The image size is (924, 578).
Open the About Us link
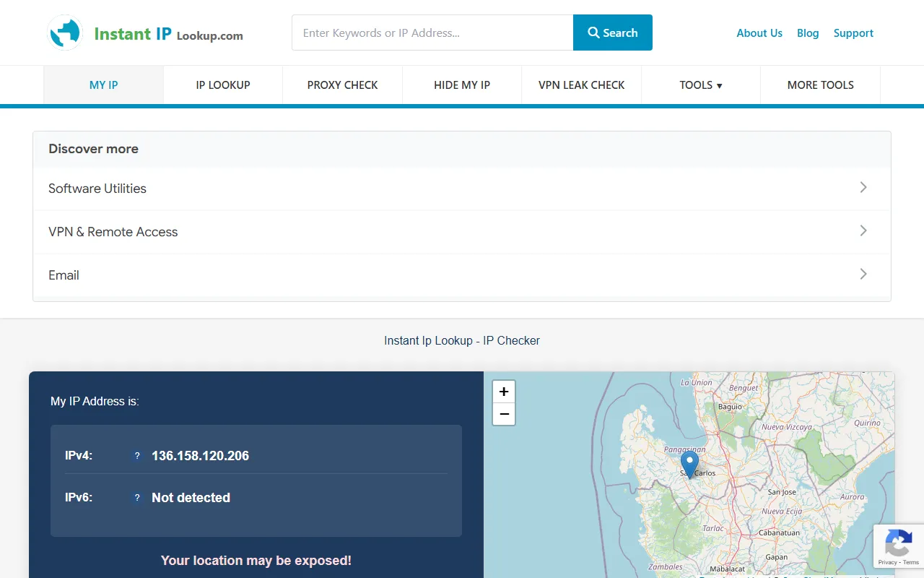pyautogui.click(x=759, y=33)
